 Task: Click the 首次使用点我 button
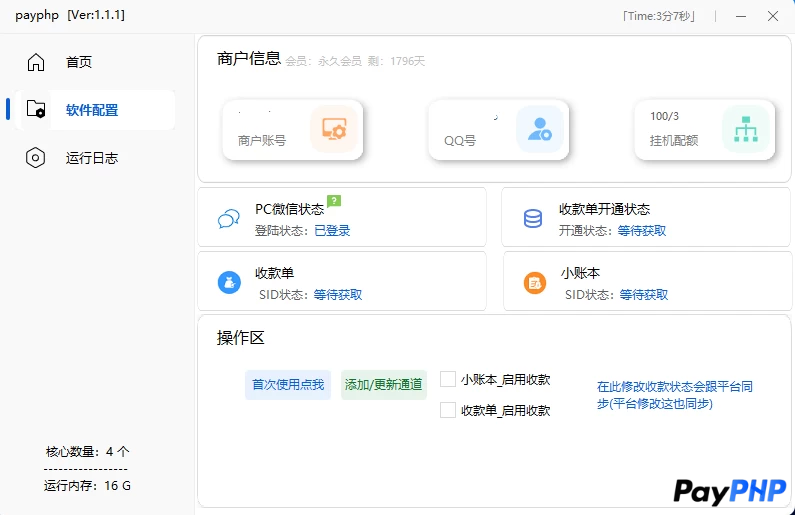click(x=288, y=385)
